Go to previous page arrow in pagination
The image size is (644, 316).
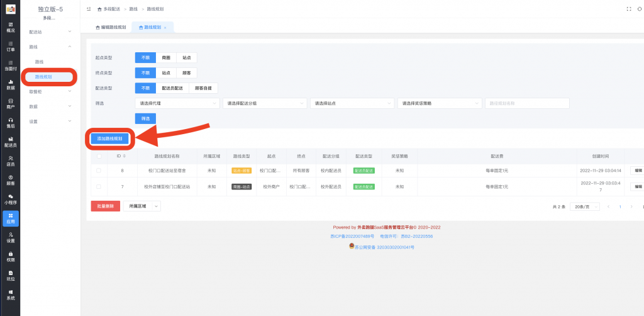tap(608, 206)
